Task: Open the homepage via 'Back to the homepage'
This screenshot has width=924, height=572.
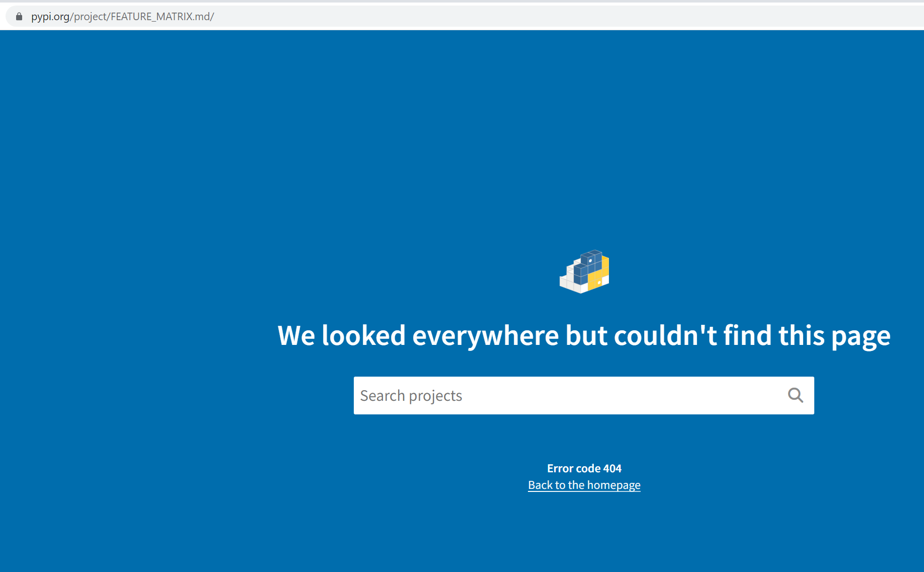Action: pyautogui.click(x=584, y=485)
